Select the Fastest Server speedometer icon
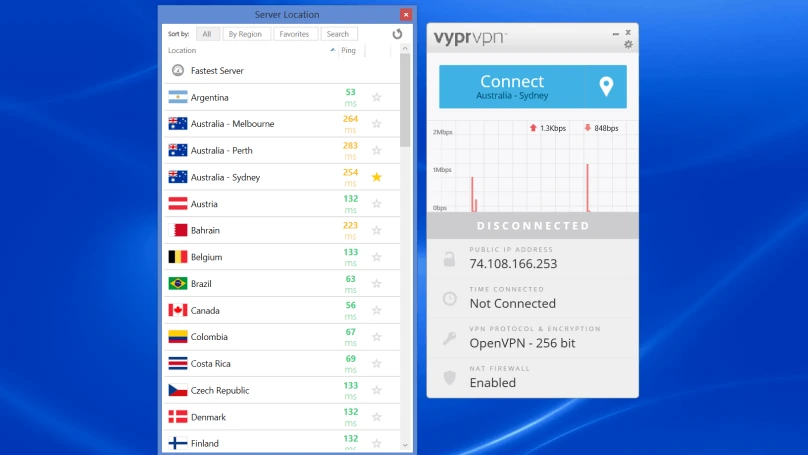Screen dimensions: 808x455 (x=178, y=71)
